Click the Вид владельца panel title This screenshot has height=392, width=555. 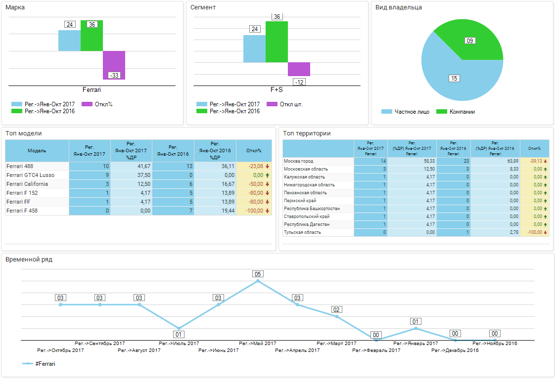tap(399, 7)
